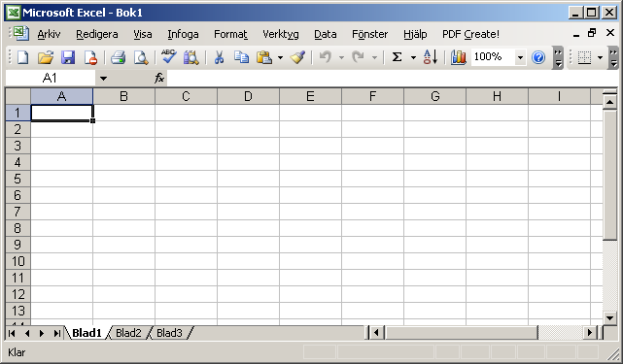Print using the printer icon
Screen dimensions: 623x364
tap(118, 57)
